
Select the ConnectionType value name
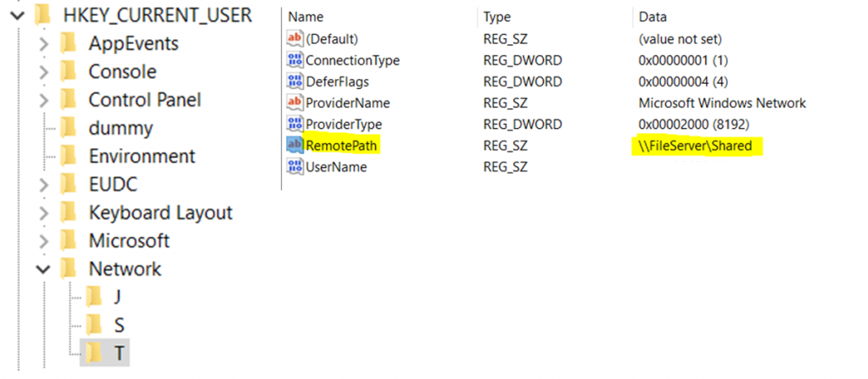tap(353, 60)
